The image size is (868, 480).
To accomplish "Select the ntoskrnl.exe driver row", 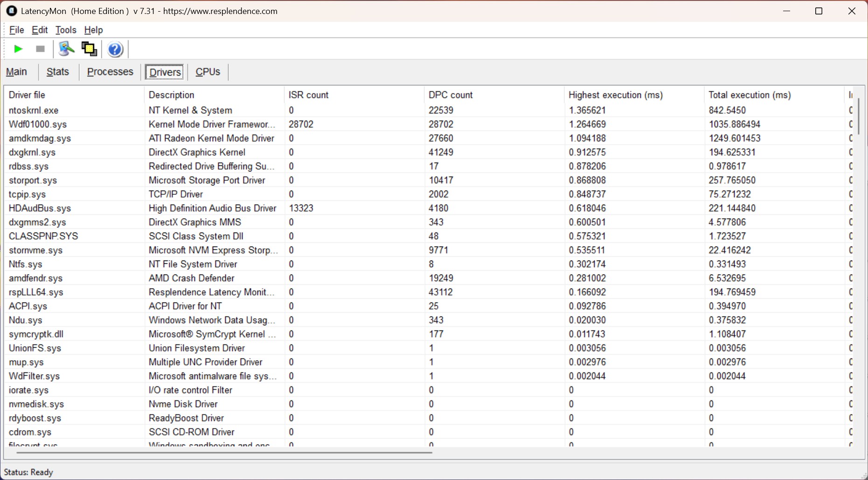I will tap(34, 110).
